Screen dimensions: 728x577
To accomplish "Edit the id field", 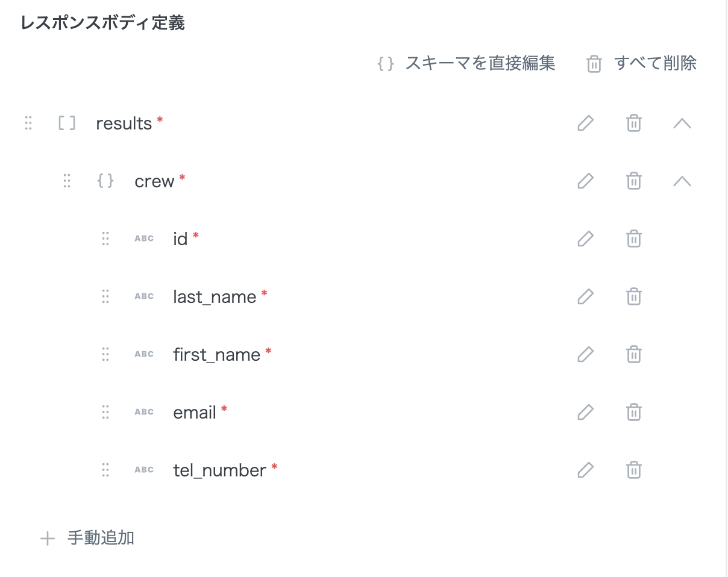I will [x=585, y=239].
